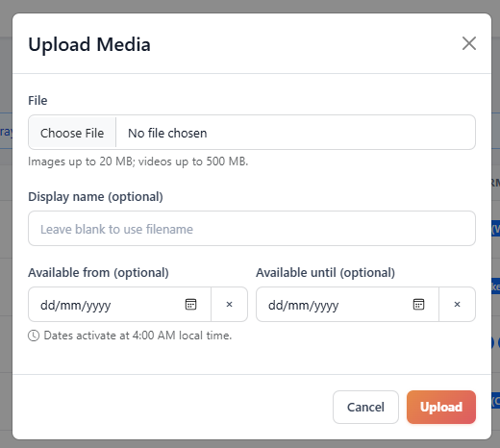The image size is (500, 448).
Task: Click the Available from date field
Action: [119, 305]
